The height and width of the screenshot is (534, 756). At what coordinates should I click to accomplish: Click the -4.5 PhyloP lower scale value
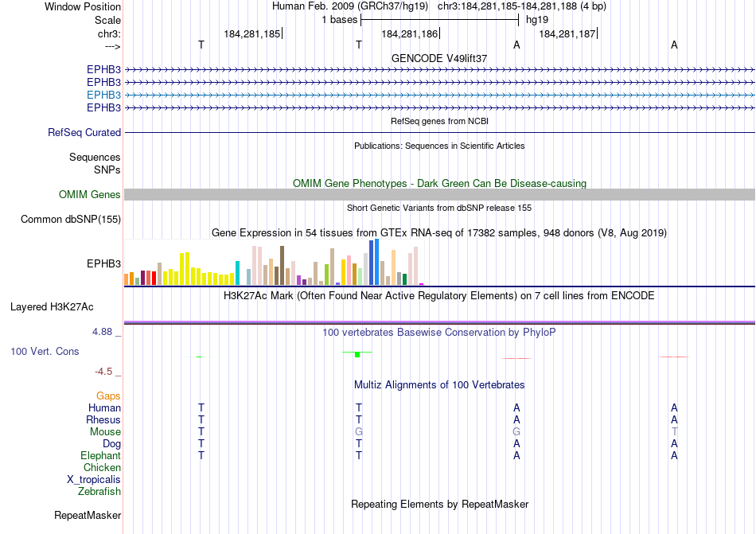coord(103,372)
